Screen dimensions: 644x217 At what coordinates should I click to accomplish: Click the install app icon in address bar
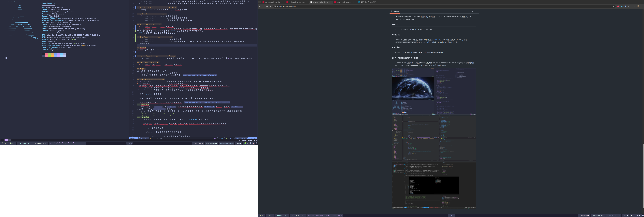point(610,6)
